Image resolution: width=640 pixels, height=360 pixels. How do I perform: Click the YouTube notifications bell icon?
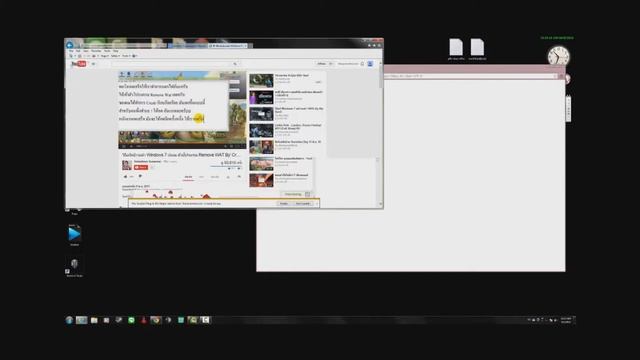click(x=362, y=64)
